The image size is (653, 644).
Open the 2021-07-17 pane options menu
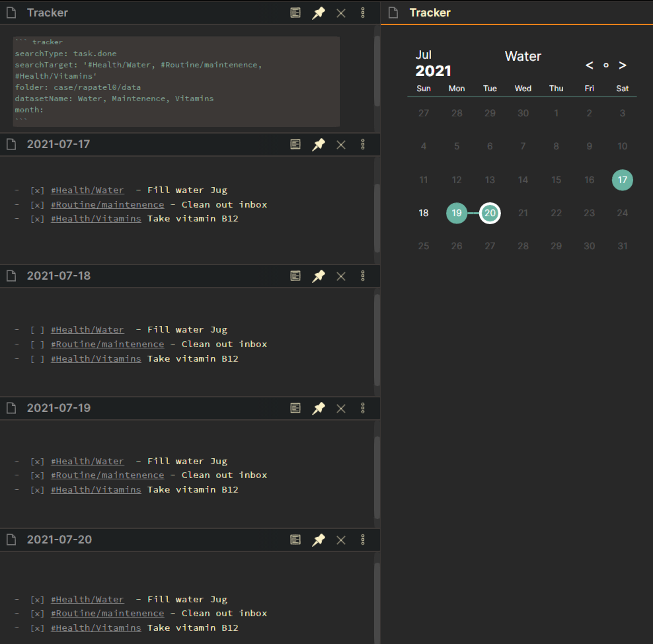tap(363, 144)
